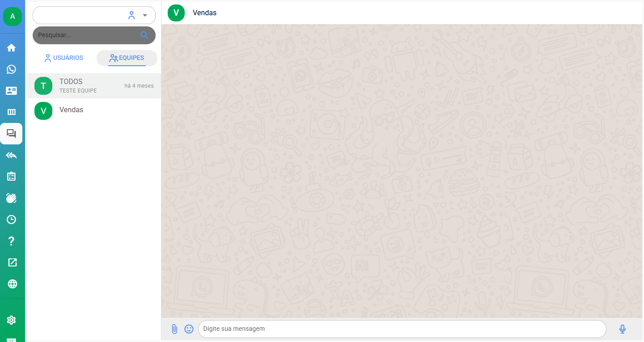644x342 pixels.
Task: Open the Home dashboard icon
Action: 12,47
